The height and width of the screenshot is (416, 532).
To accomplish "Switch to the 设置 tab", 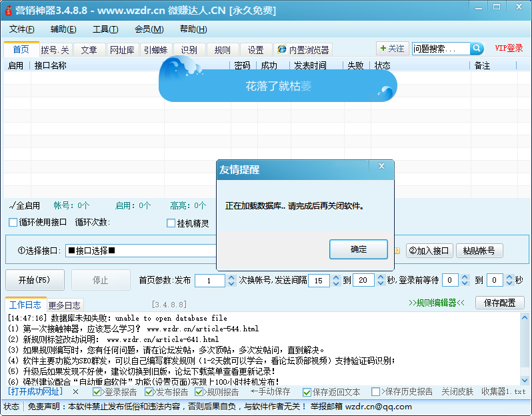I will 256,50.
